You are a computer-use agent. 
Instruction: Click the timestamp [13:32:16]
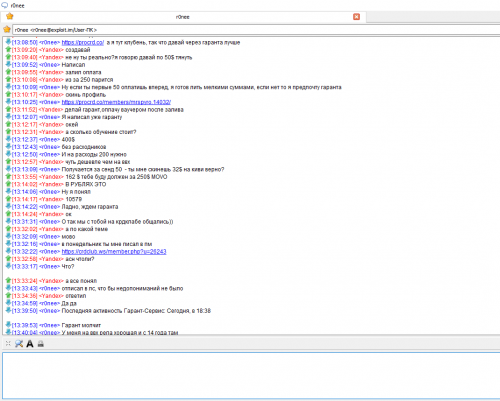pyautogui.click(x=25, y=244)
